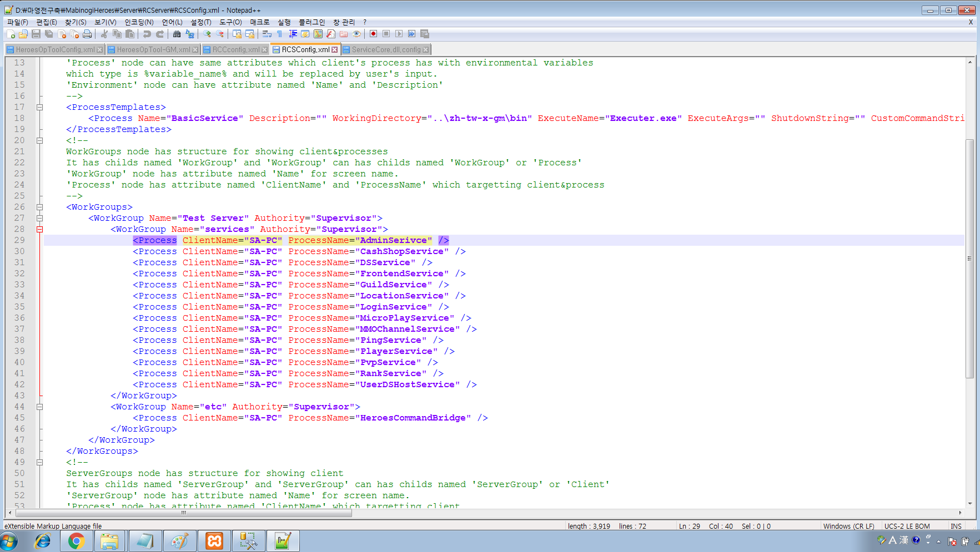Open Find with the binoculars icon

click(x=177, y=34)
